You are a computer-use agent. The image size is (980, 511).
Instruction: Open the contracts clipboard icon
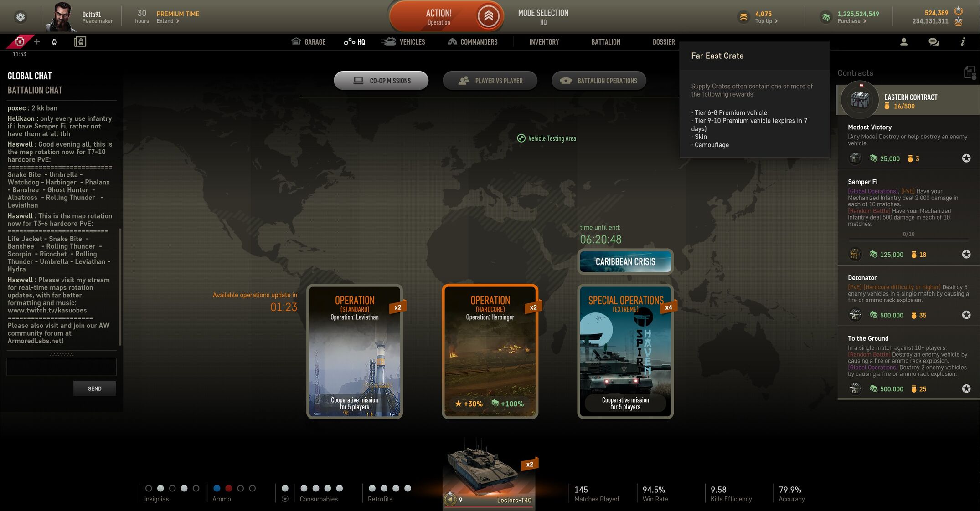[x=969, y=72]
